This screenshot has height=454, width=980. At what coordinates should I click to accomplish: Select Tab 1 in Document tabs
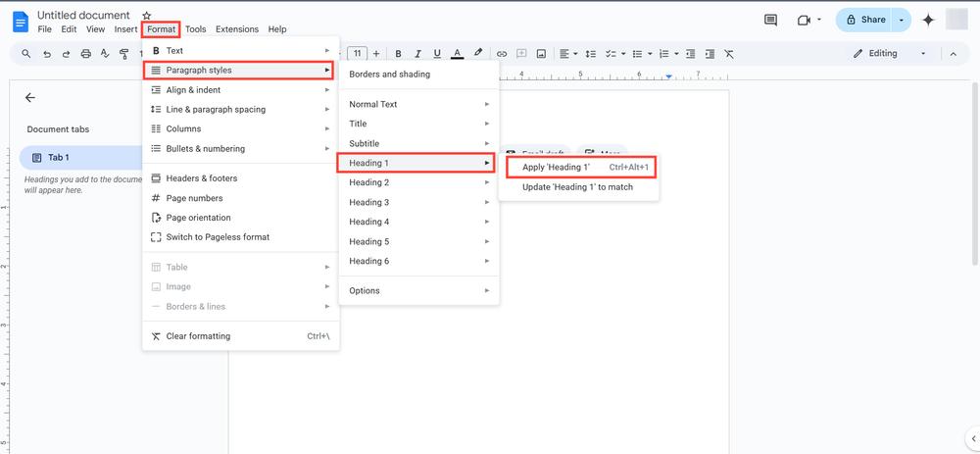81,158
